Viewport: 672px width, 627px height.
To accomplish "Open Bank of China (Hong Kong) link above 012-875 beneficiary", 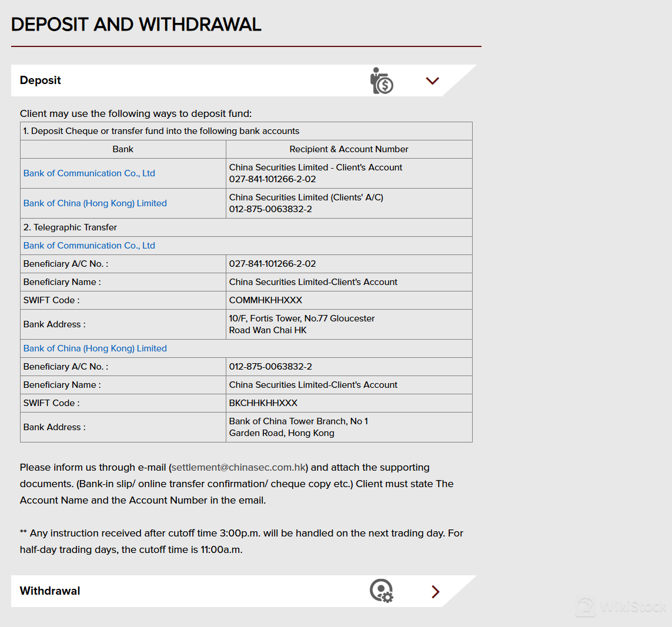I will [x=95, y=348].
